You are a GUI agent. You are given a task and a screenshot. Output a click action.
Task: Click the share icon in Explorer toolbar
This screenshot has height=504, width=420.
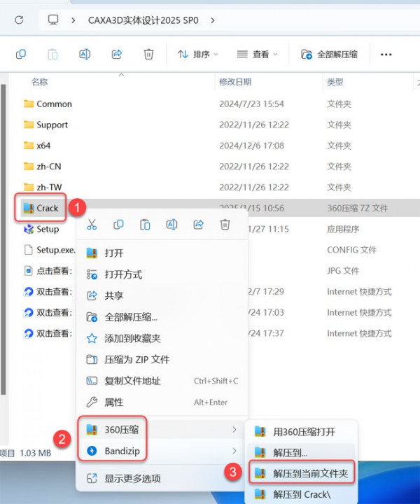pos(117,54)
